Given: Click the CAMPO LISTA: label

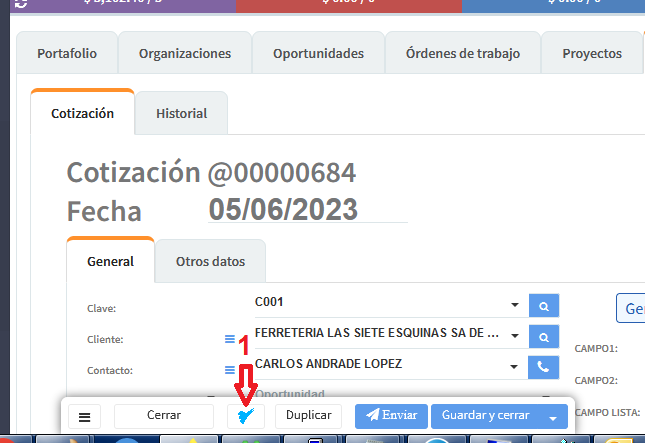Looking at the screenshot, I should pyautogui.click(x=607, y=413).
